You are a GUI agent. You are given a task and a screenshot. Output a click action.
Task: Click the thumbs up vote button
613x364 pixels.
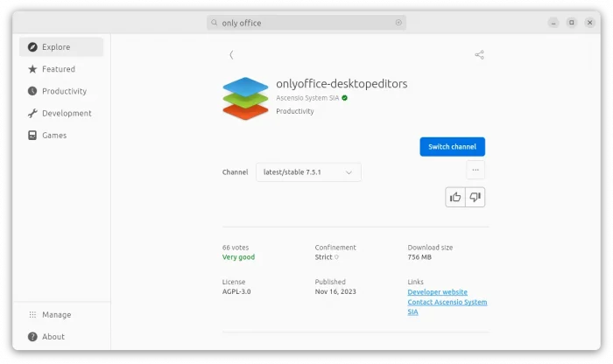455,197
